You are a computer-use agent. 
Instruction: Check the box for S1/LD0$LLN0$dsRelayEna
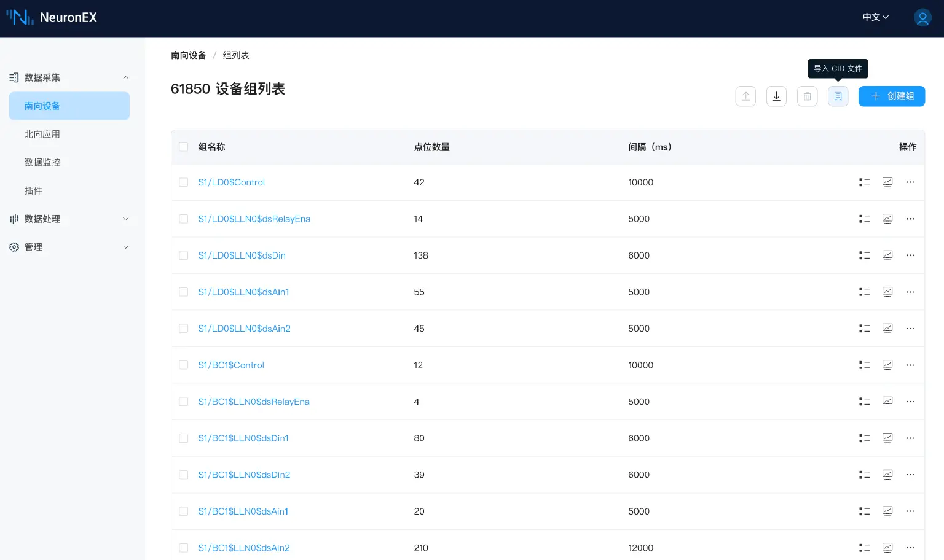[184, 219]
